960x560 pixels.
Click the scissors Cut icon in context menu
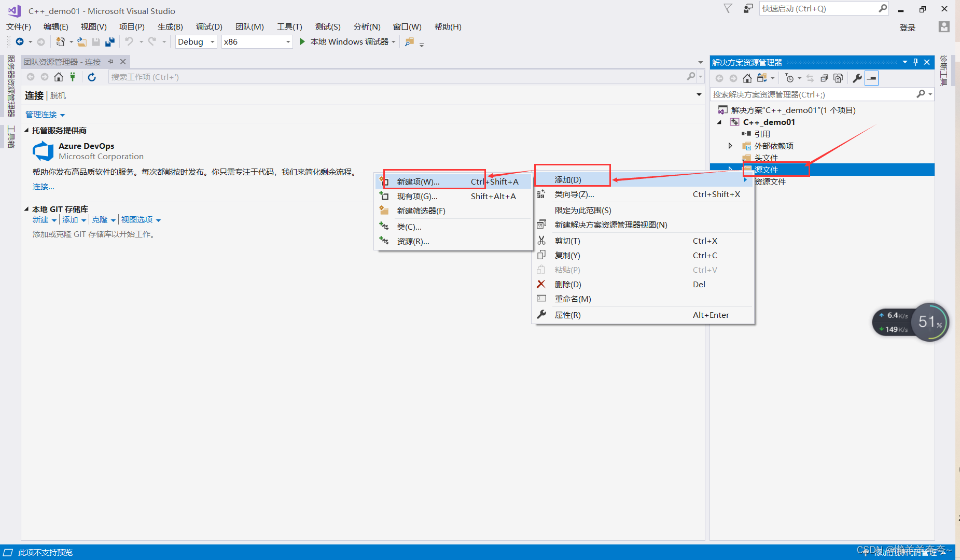coord(541,241)
